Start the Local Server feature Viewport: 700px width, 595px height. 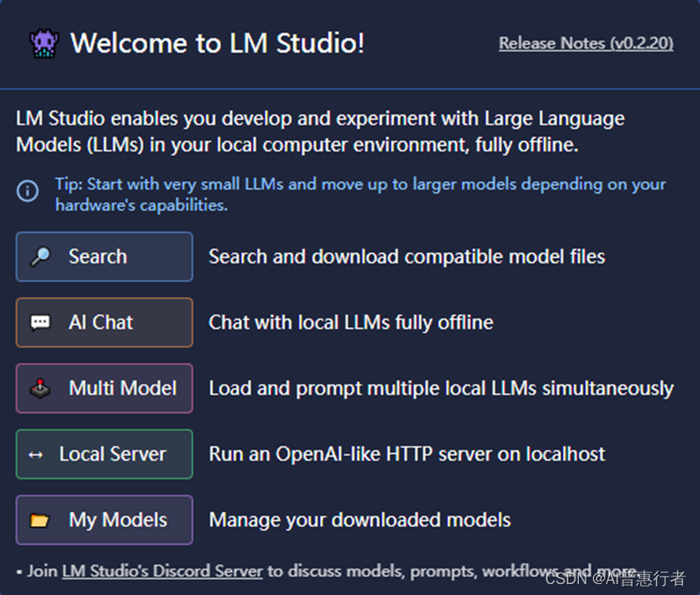point(103,454)
